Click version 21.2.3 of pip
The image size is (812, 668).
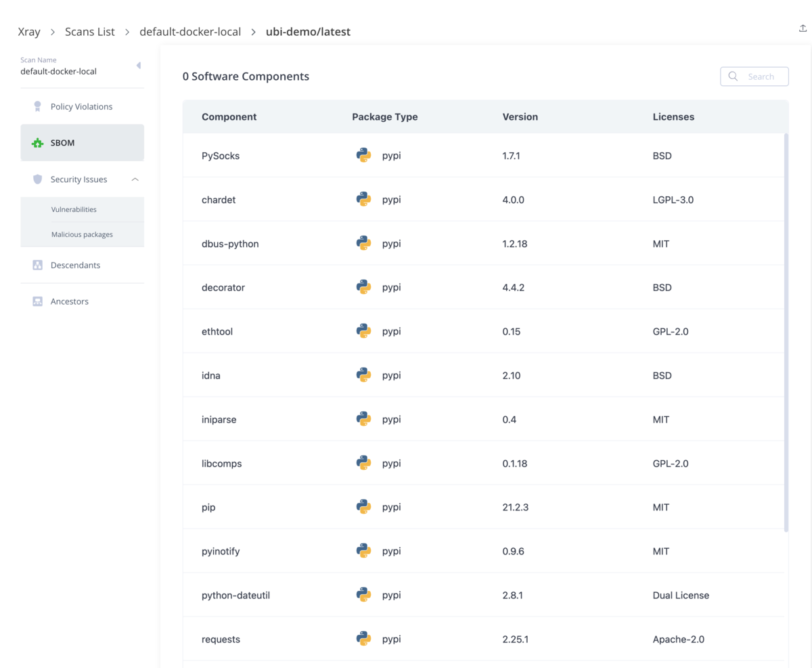click(516, 508)
